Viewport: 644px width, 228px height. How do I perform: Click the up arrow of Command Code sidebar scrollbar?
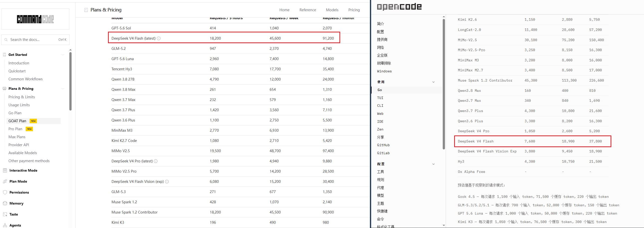[x=71, y=50]
